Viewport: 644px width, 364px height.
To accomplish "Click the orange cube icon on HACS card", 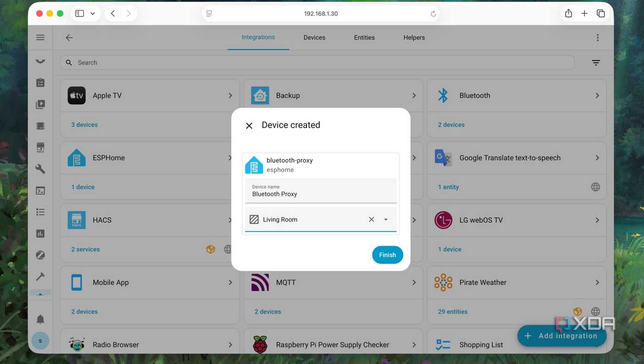I will tap(211, 249).
